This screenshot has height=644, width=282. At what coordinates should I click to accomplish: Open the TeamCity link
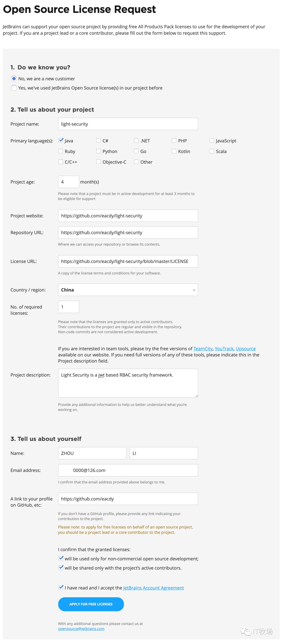pos(203,349)
